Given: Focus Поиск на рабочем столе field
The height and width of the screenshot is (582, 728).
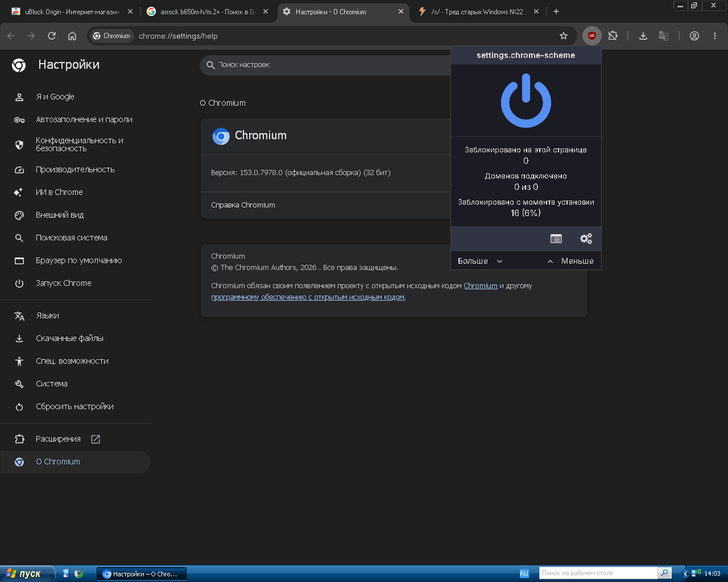Looking at the screenshot, I should pos(598,573).
